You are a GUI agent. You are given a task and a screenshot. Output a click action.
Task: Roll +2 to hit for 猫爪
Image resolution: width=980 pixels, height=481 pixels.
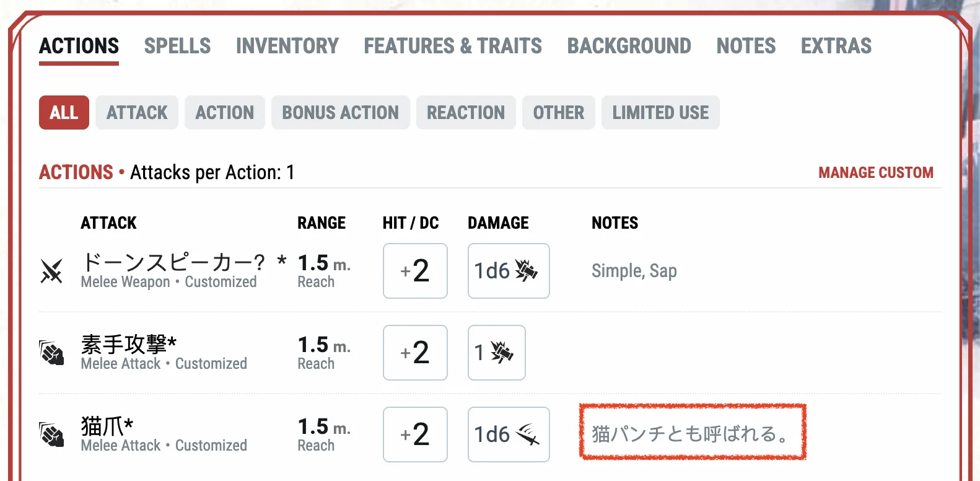click(x=415, y=435)
